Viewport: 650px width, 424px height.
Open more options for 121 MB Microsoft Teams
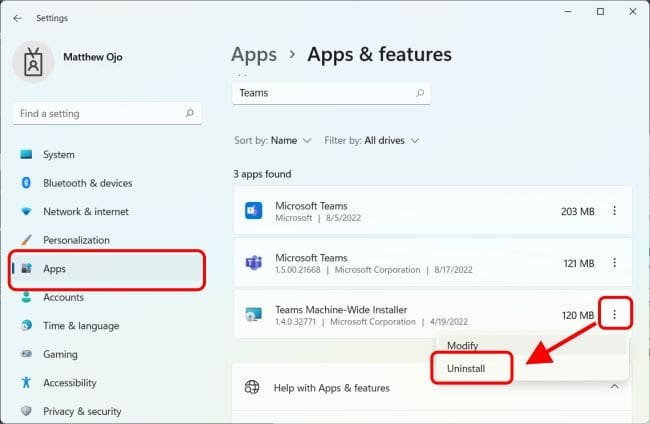614,263
